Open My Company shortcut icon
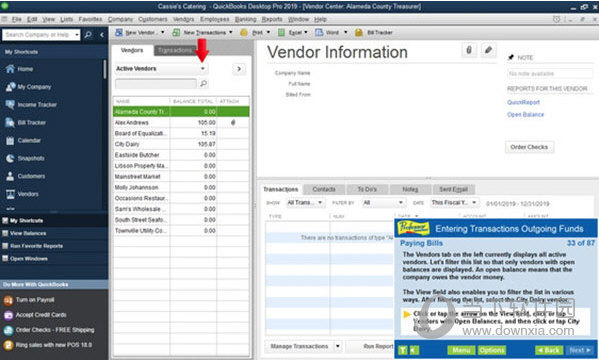This screenshot has width=599, height=360. tap(10, 87)
